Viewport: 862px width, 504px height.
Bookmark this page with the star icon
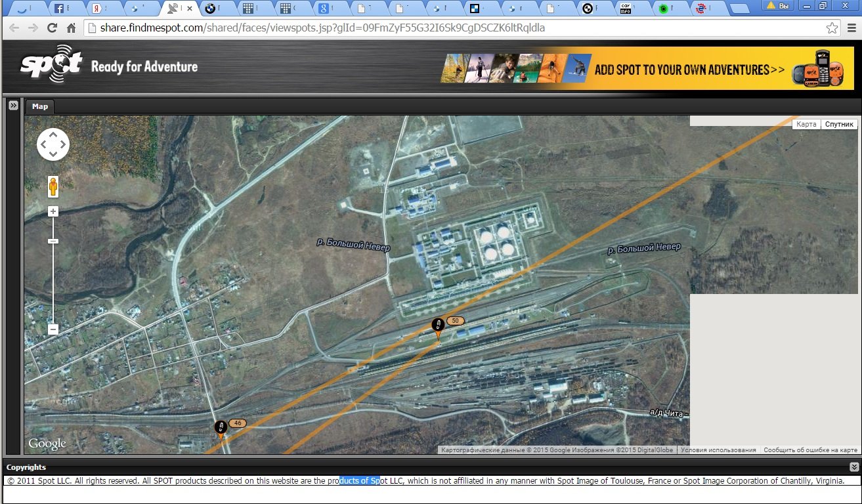pyautogui.click(x=832, y=28)
